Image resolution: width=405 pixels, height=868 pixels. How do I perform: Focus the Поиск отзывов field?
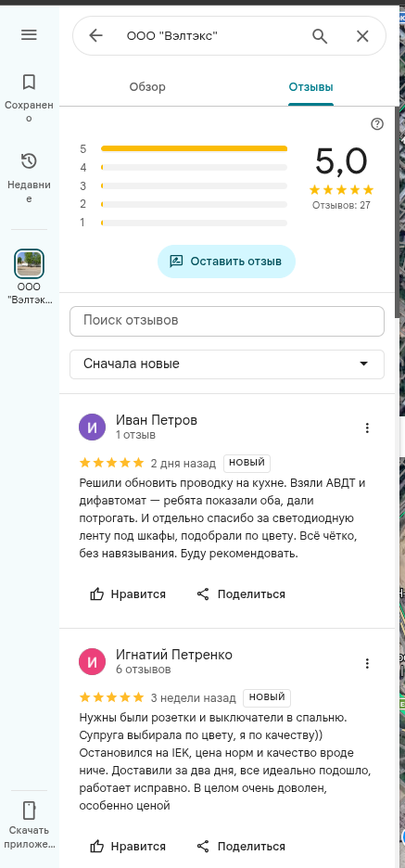coord(227,321)
